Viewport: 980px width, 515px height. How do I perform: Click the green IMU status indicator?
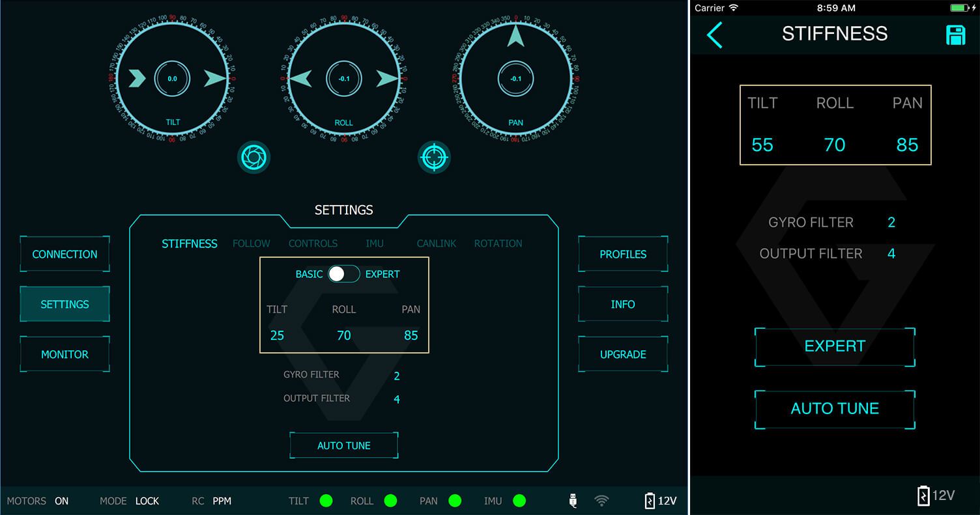click(x=519, y=501)
